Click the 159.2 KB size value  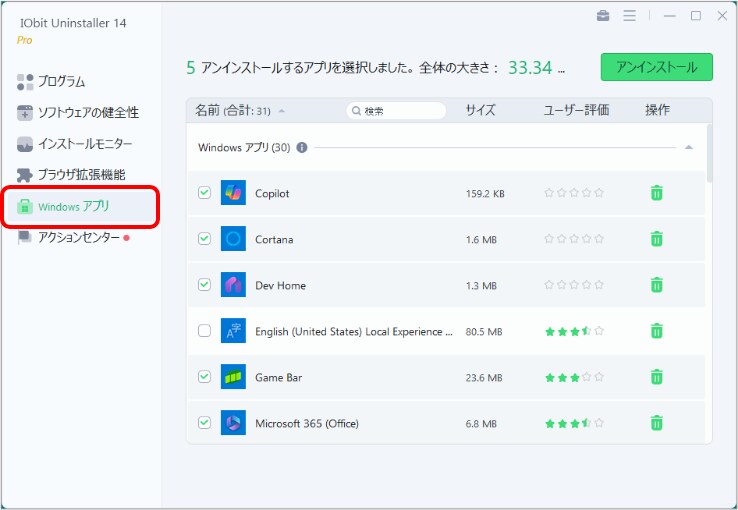pyautogui.click(x=485, y=194)
